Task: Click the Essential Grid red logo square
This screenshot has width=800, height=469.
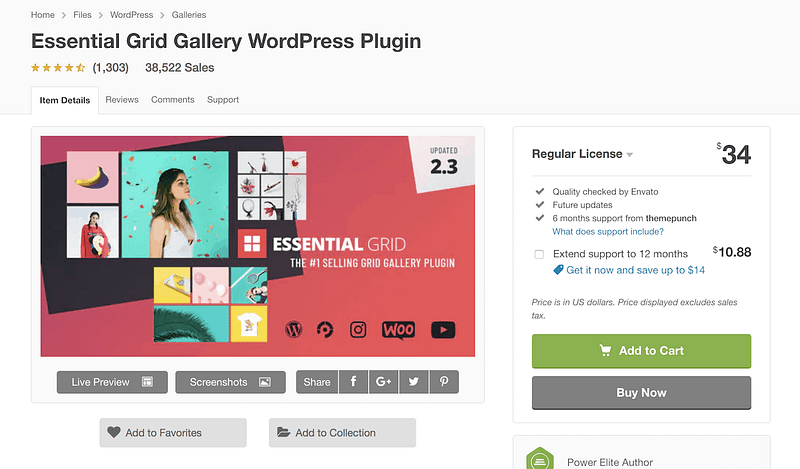Action: (x=252, y=243)
